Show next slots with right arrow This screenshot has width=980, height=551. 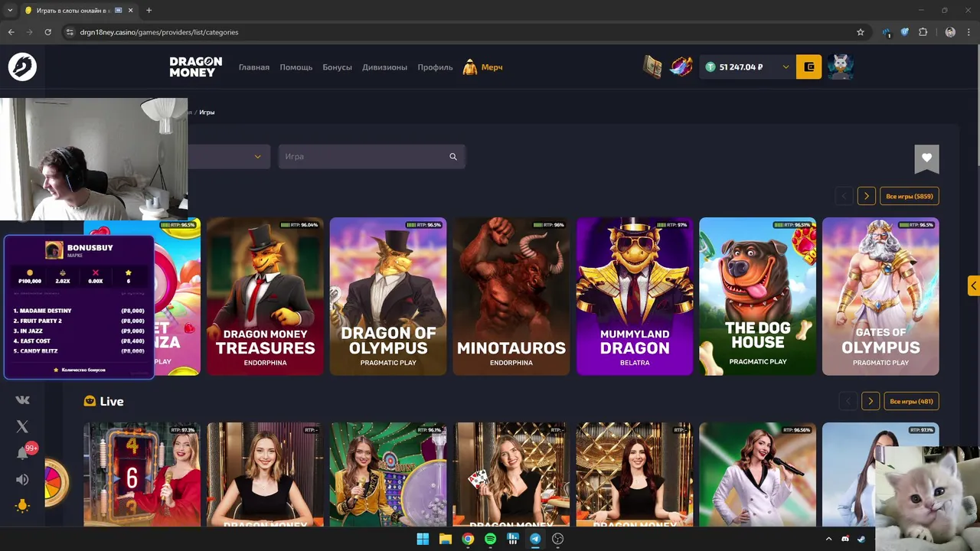click(x=866, y=196)
